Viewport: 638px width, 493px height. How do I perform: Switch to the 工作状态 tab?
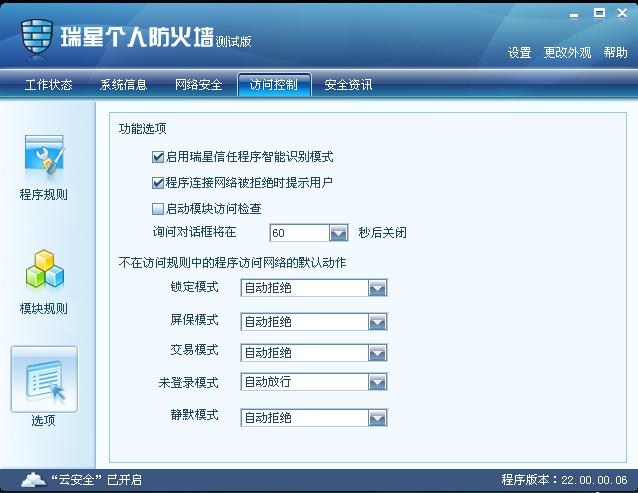pyautogui.click(x=48, y=85)
